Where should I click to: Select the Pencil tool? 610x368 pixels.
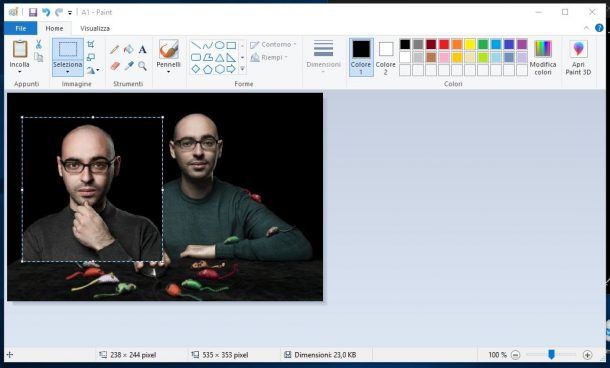point(114,49)
